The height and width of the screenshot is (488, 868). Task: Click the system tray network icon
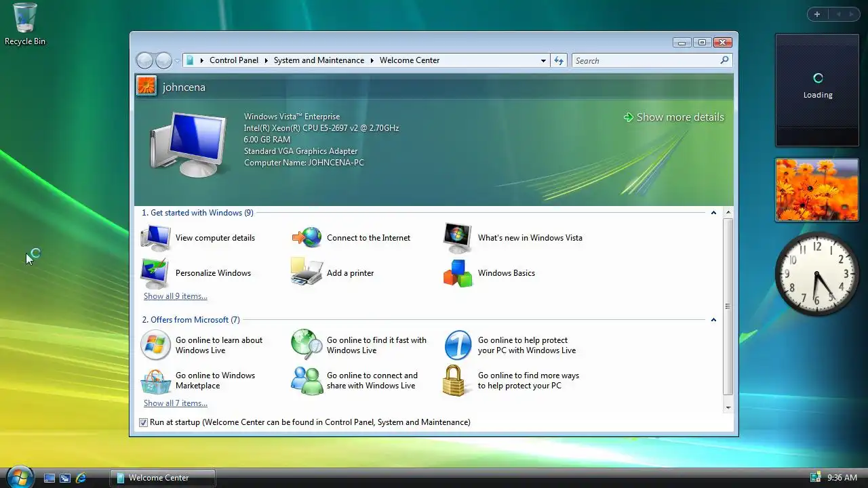[x=815, y=478]
